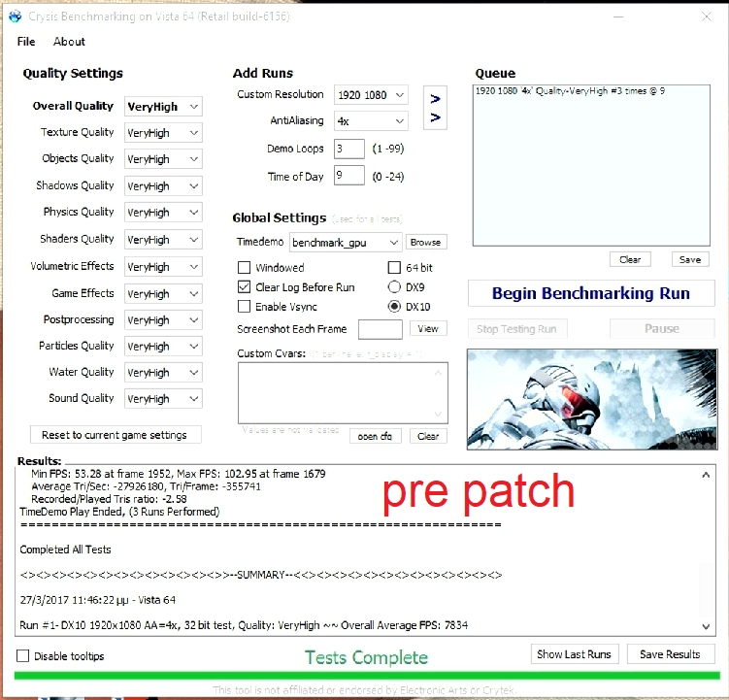
Task: Enable the Windowed checkbox
Action: click(x=245, y=268)
